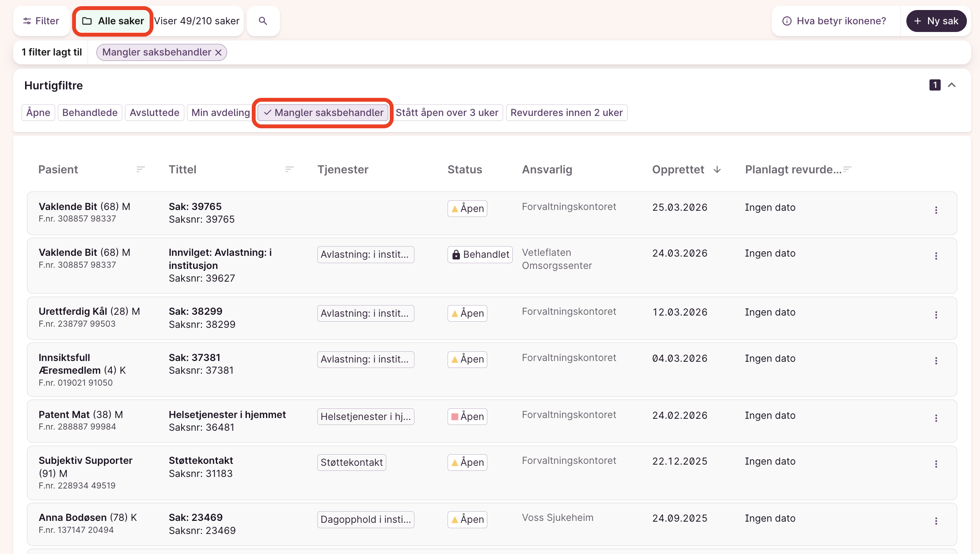Click sort icon next to Tittel column
This screenshot has height=554, width=980.
[x=289, y=170]
